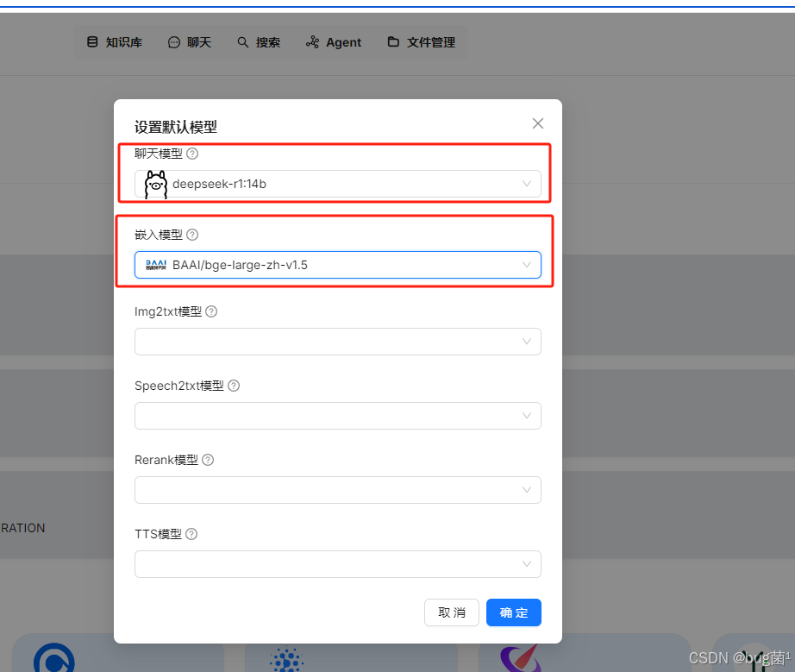Click the 聊天模型 label
Screen dimensions: 795x672
158,154
